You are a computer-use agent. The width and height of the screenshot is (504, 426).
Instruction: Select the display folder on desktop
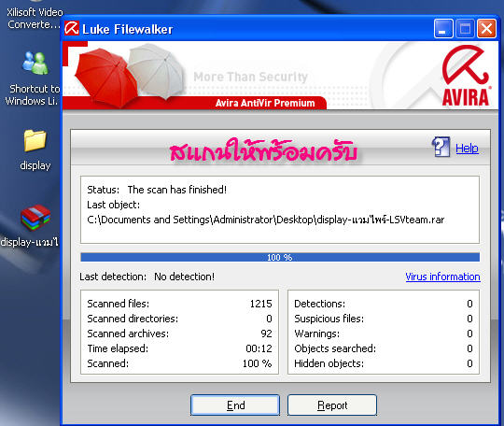point(35,149)
